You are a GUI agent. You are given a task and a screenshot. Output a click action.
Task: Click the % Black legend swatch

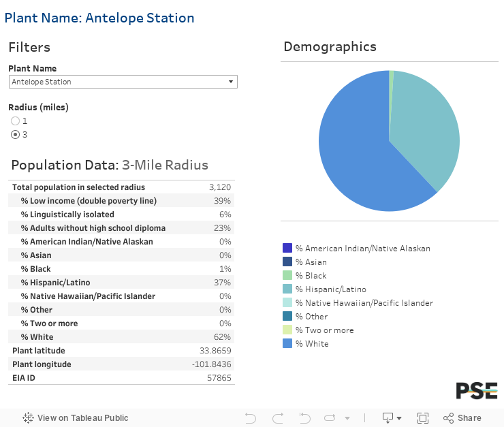coord(287,275)
